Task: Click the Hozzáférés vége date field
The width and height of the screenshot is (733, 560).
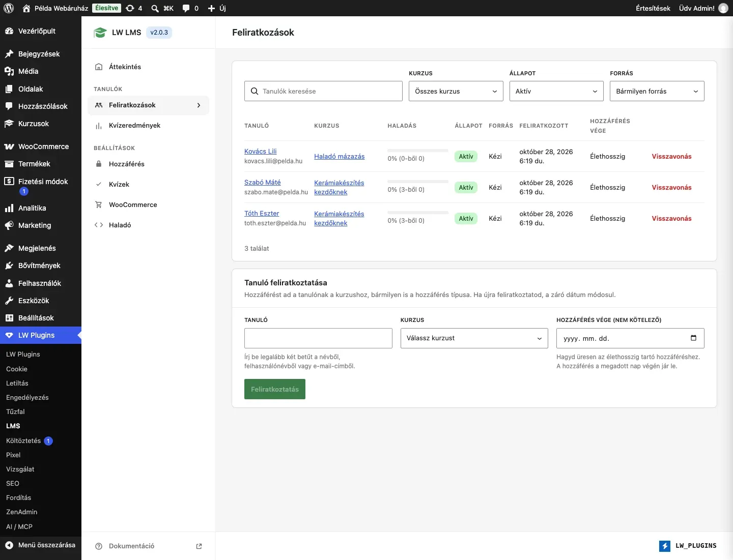Action: [630, 338]
